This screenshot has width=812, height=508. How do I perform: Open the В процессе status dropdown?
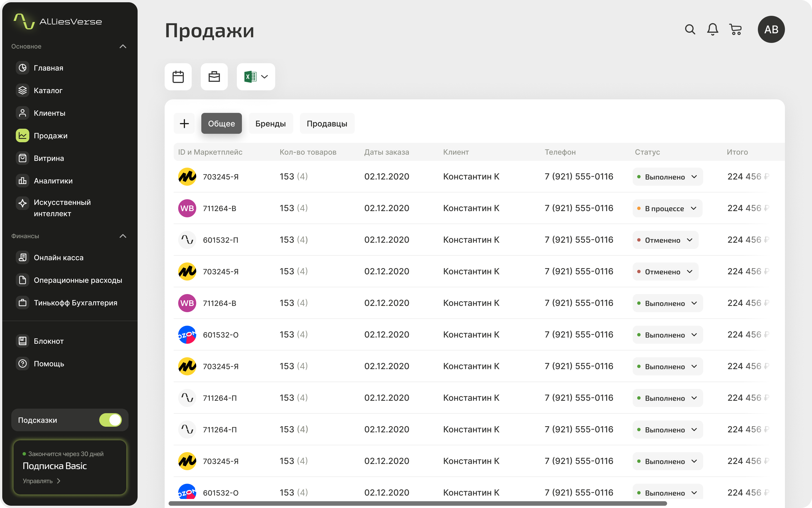pyautogui.click(x=667, y=208)
